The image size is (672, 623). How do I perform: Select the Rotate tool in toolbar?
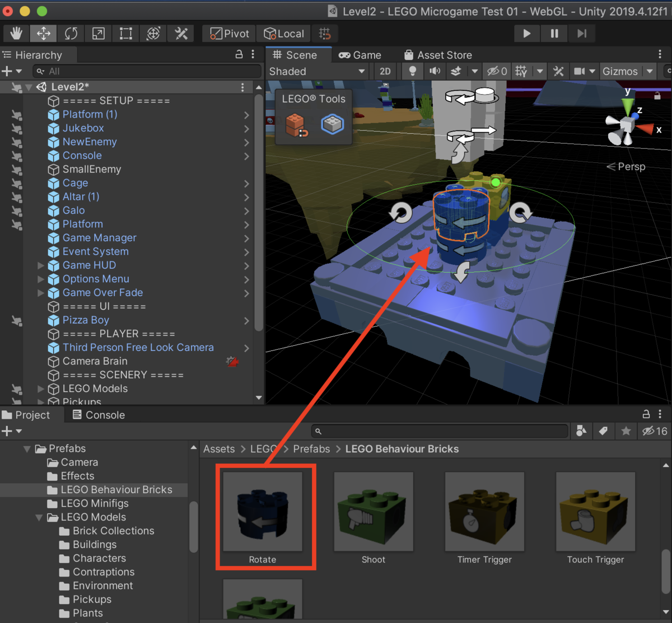(x=71, y=34)
